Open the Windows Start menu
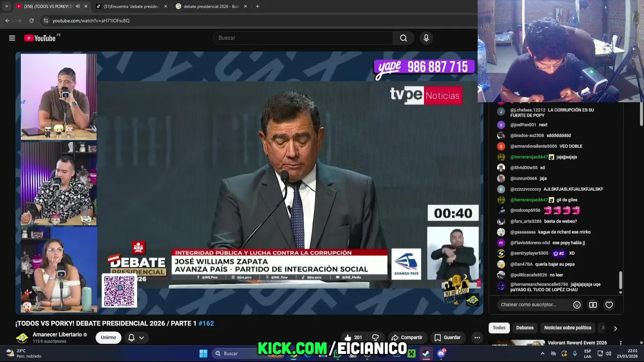Image resolution: width=644 pixels, height=362 pixels. pyautogui.click(x=203, y=353)
